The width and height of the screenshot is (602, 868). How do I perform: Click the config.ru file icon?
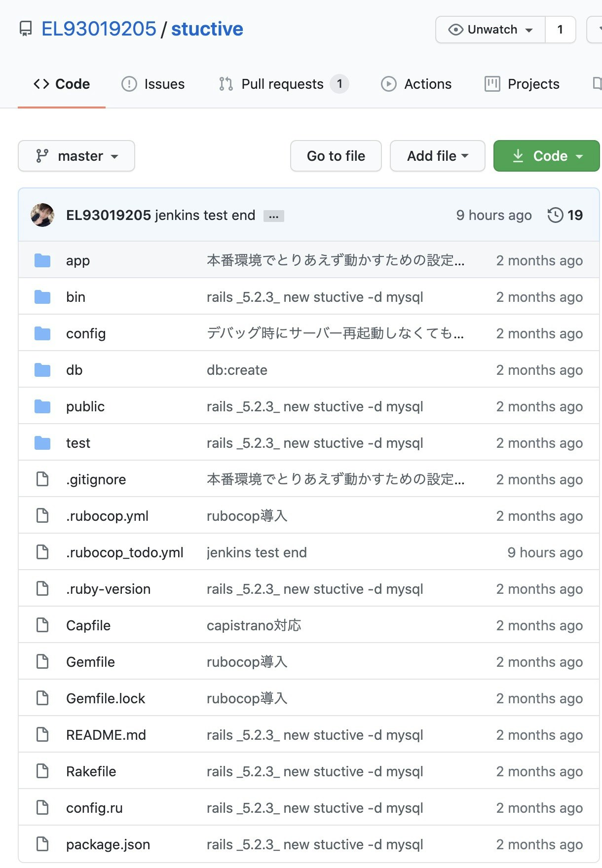[x=42, y=807]
